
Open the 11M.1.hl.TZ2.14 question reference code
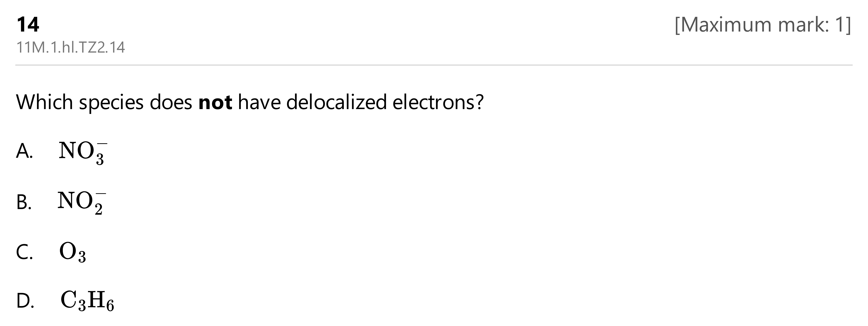point(71,47)
